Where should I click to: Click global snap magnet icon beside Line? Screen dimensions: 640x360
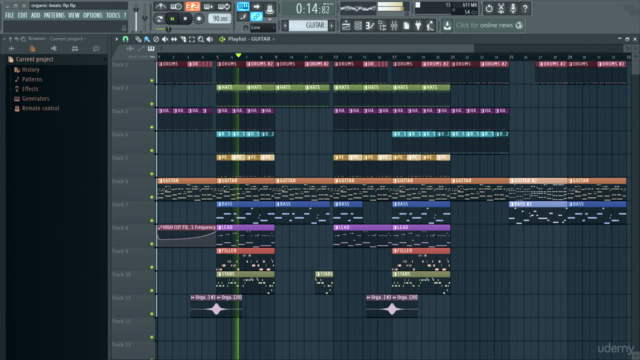245,27
